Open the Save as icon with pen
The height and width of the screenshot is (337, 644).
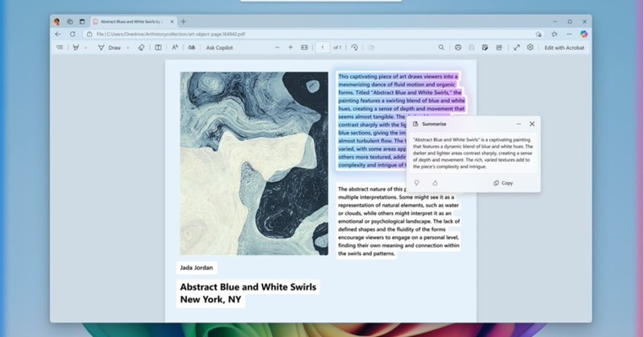tap(485, 47)
